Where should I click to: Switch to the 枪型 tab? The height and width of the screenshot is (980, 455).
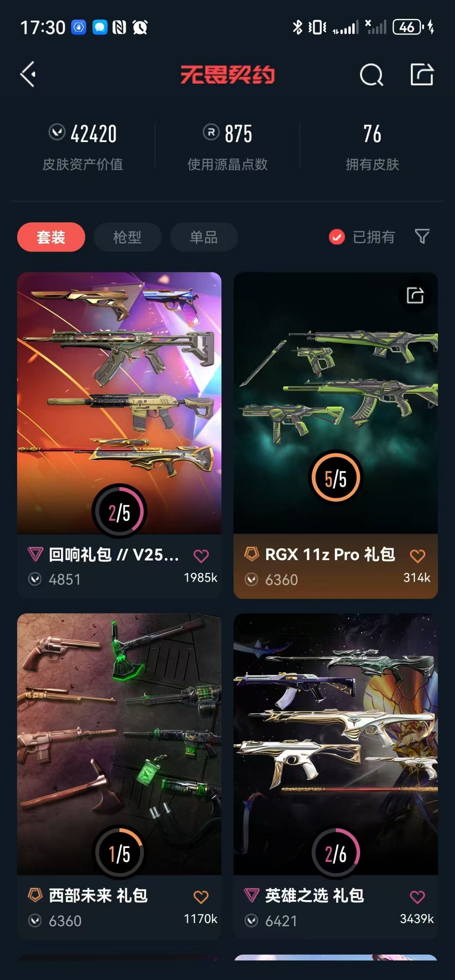127,237
